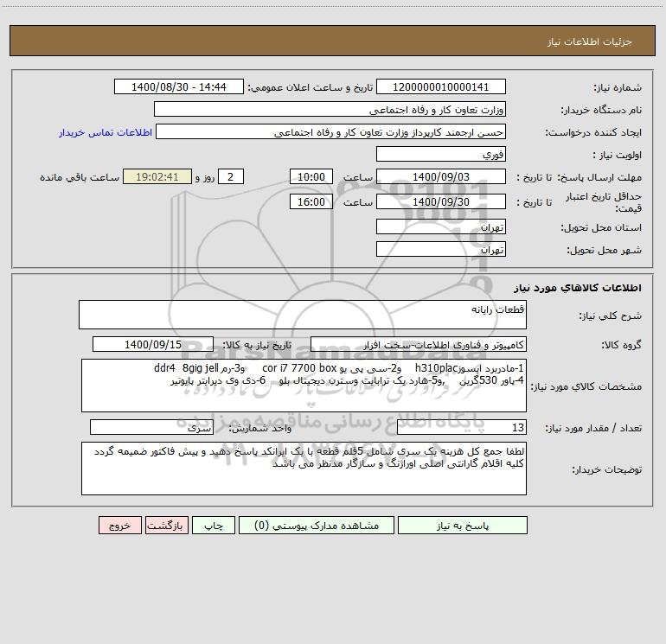
Task: Click section title اطلاعات کالاهای مورد نیاز
Action: [578, 288]
